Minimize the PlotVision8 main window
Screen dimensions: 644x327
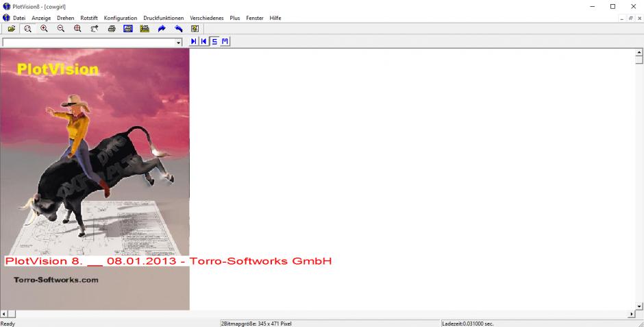pyautogui.click(x=593, y=6)
